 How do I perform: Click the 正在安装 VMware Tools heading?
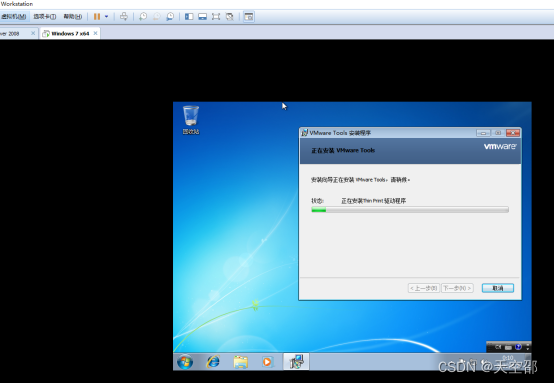point(343,150)
